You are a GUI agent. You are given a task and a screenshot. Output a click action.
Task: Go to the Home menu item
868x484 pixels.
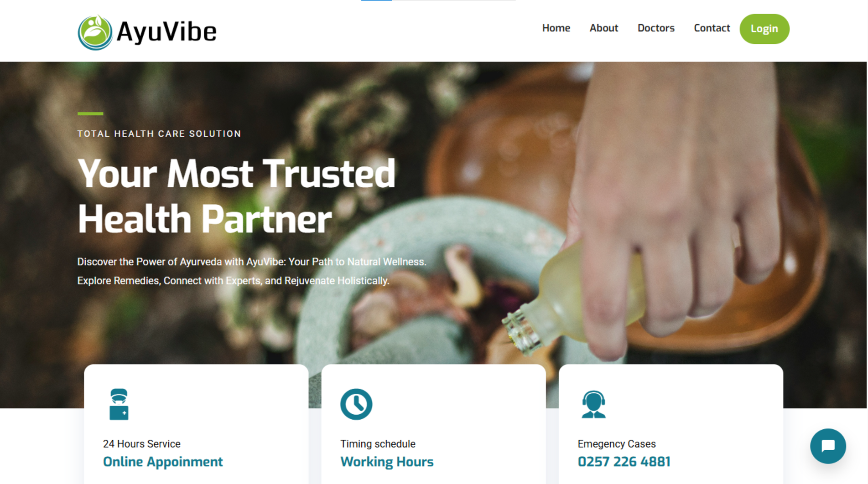(556, 28)
